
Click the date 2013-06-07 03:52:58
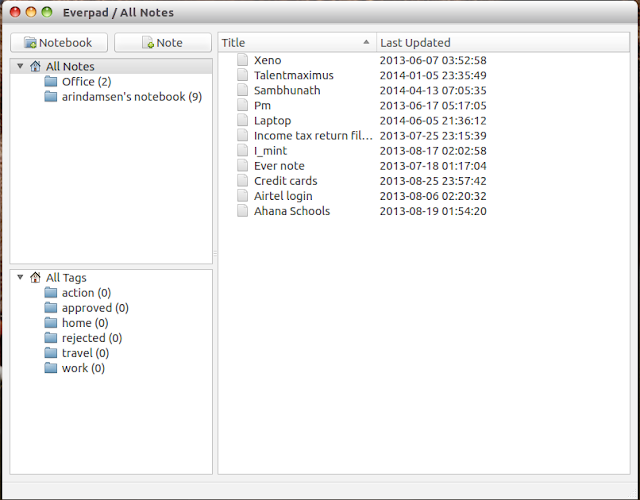433,60
